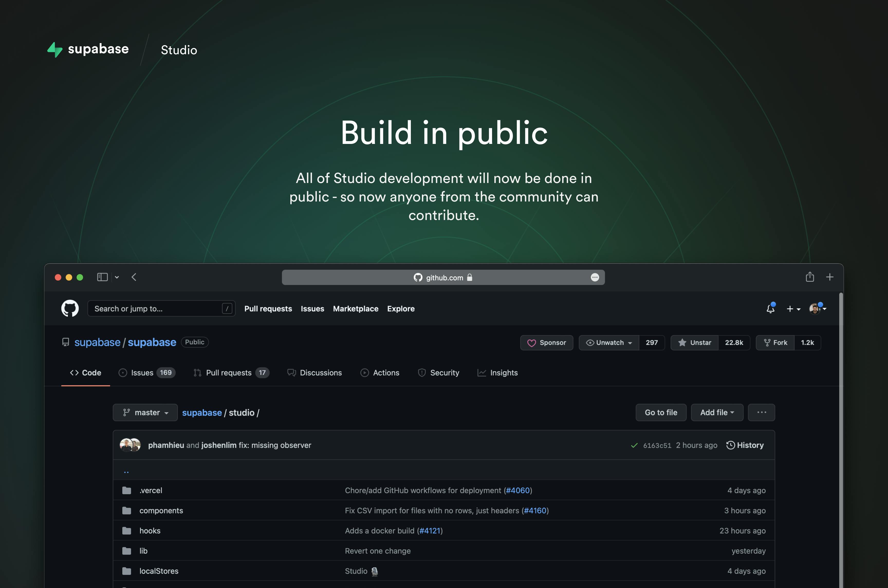Open pull request #4060 link
This screenshot has height=588, width=888.
point(518,491)
